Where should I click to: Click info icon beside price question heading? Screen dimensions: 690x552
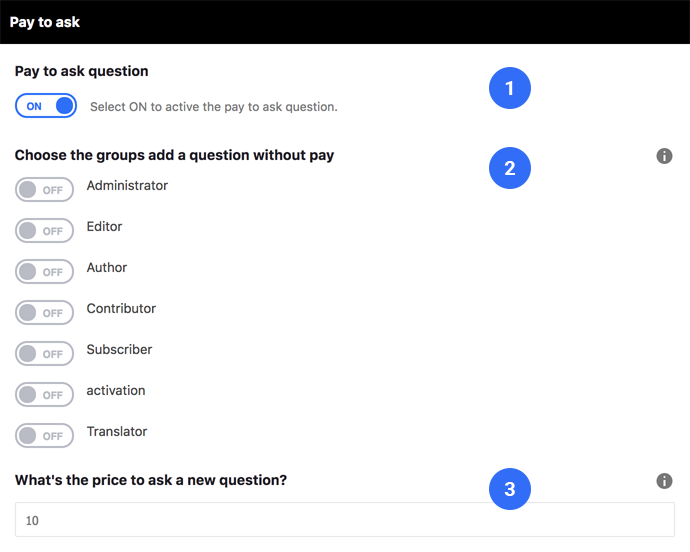point(664,481)
